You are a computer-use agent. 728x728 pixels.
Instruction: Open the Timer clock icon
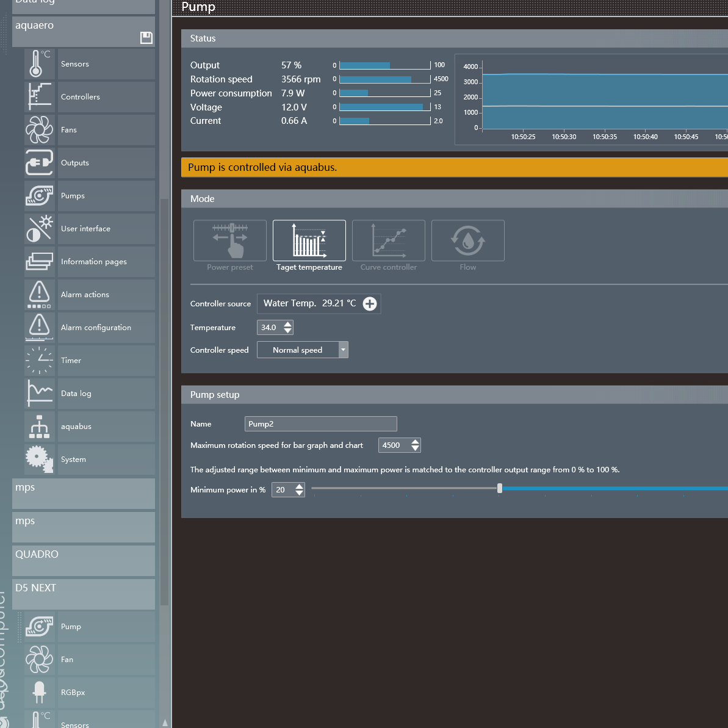[40, 361]
